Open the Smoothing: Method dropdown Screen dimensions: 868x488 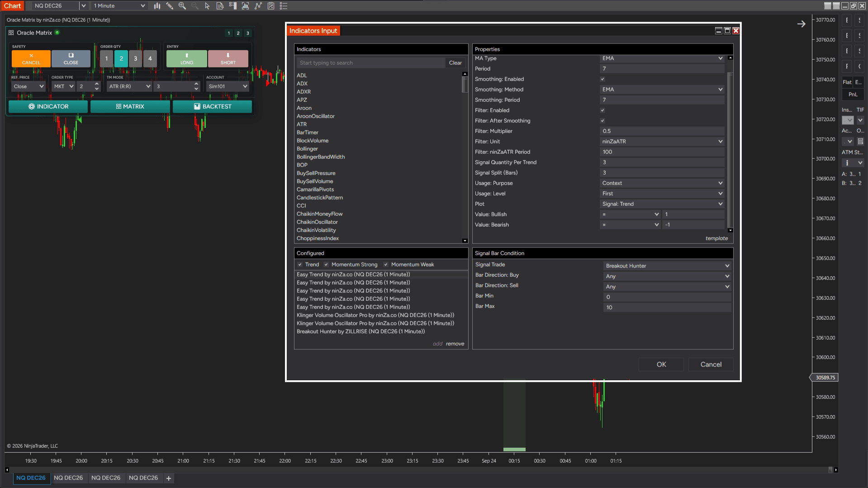tap(662, 90)
